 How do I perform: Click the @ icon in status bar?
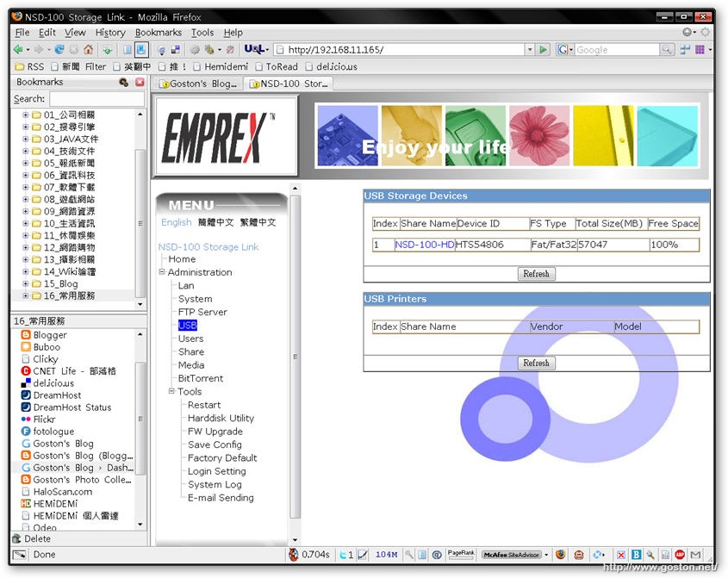pyautogui.click(x=437, y=555)
